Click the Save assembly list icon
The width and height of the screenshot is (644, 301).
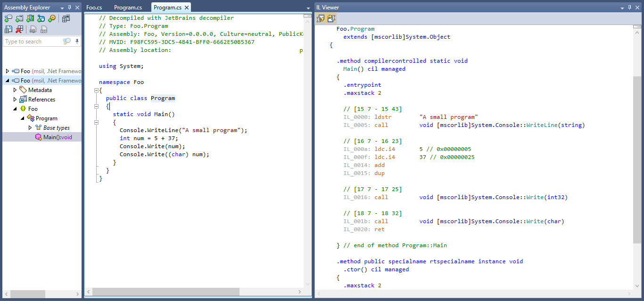8,29
